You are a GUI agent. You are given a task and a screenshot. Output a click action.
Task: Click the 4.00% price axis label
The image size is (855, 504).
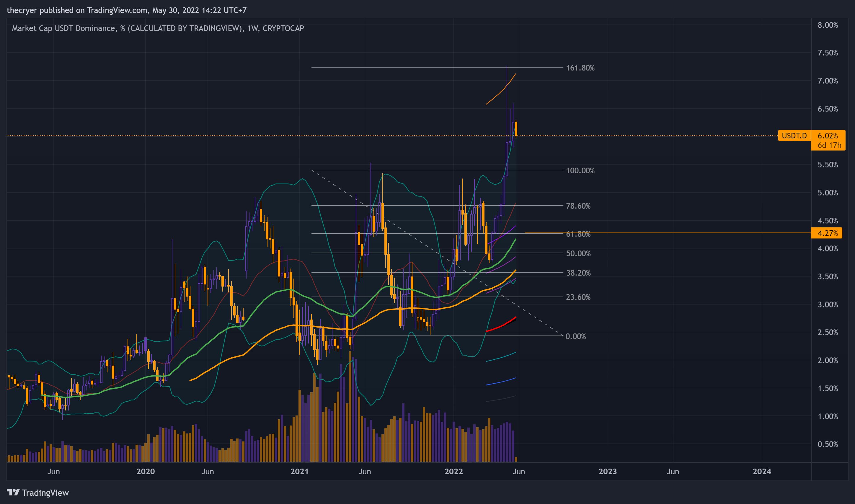828,248
